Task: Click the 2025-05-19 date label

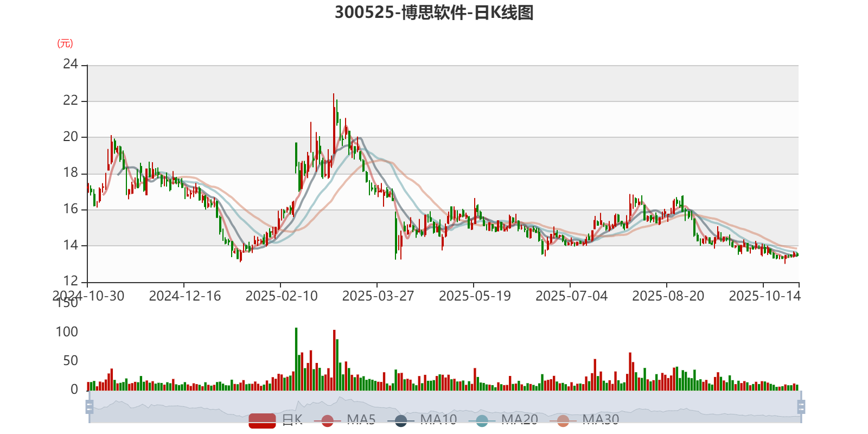Action: click(475, 296)
